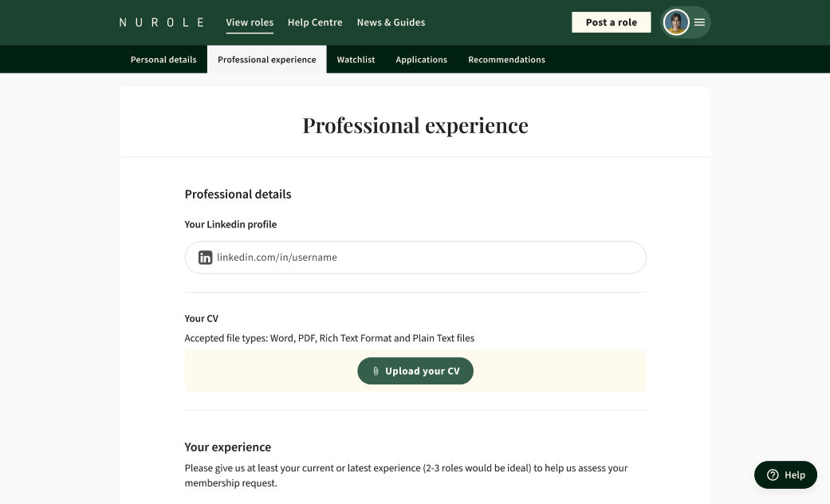Click the Professional experience page heading
Viewport: 830px width, 504px height.
coord(415,125)
